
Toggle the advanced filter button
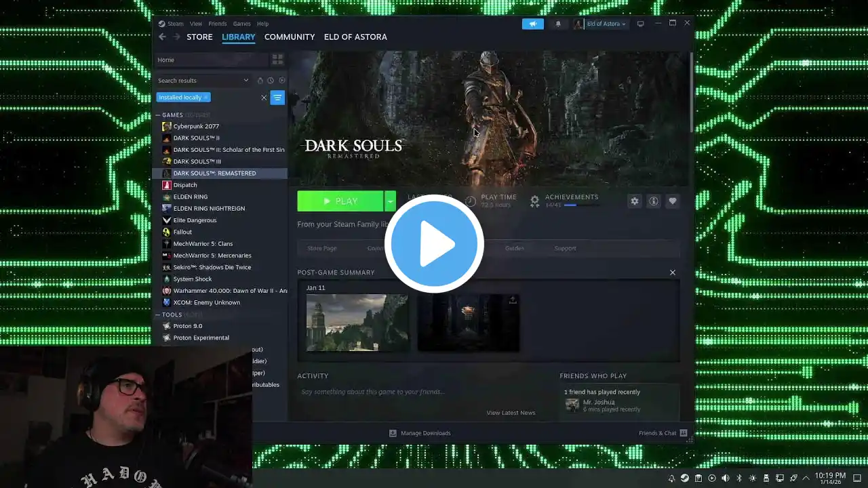pos(277,98)
